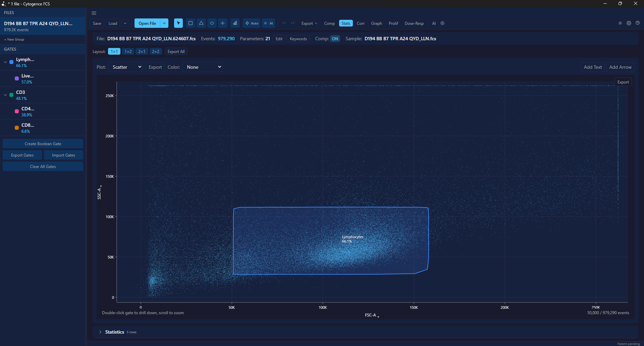This screenshot has width=644, height=346.
Task: Run Auto gating
Action: click(x=252, y=23)
